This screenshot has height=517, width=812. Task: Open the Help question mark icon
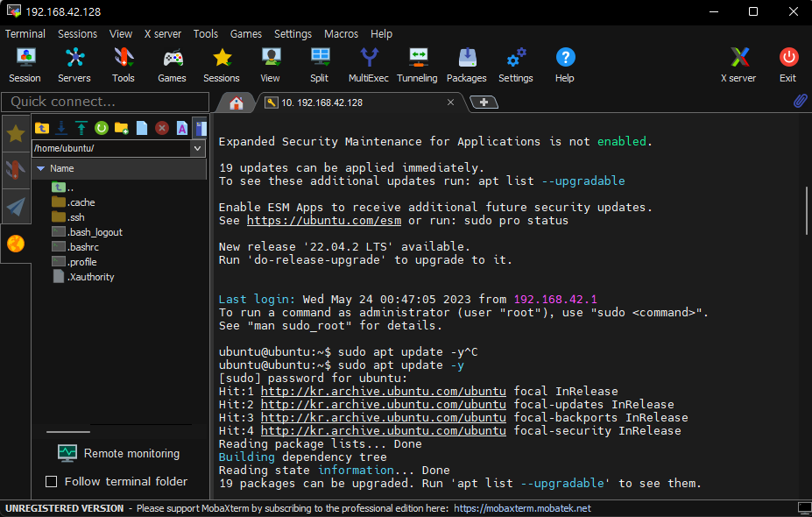[565, 65]
